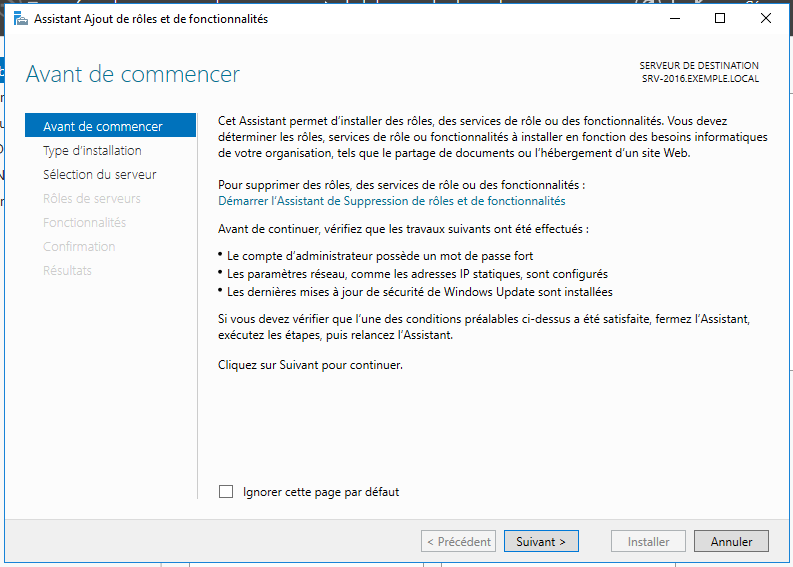Click the 'Suivant >' button
This screenshot has height=567, width=793.
[x=541, y=541]
